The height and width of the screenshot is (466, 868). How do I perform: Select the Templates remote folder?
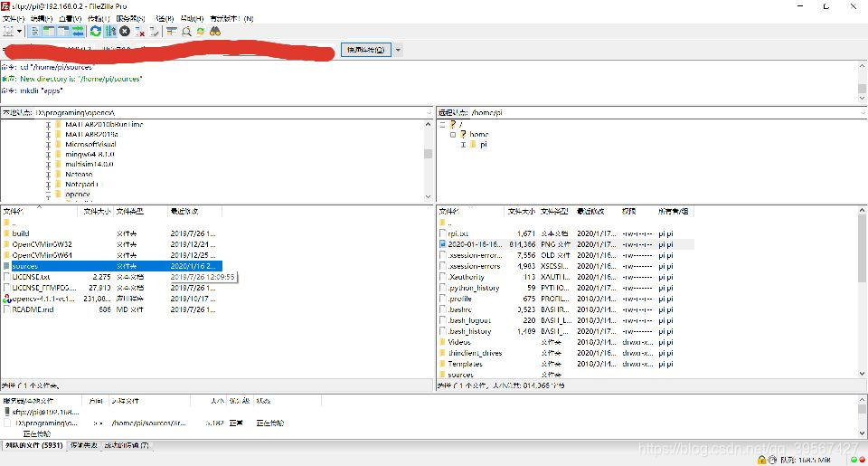point(465,364)
